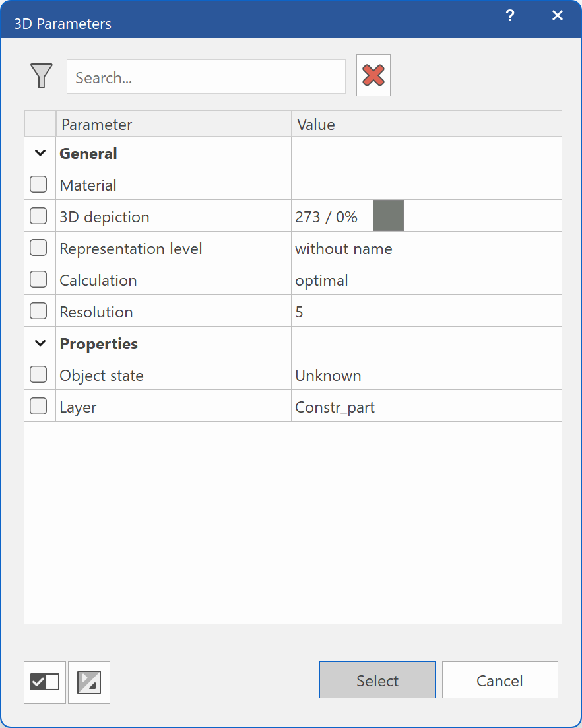Click inside the Search field
This screenshot has height=728, width=582.
tap(205, 77)
